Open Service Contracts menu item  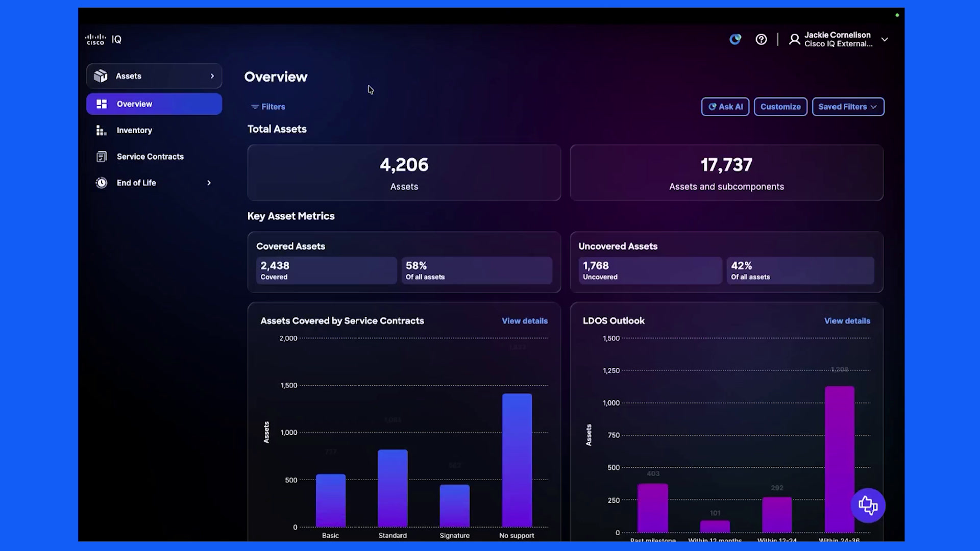tap(154, 157)
